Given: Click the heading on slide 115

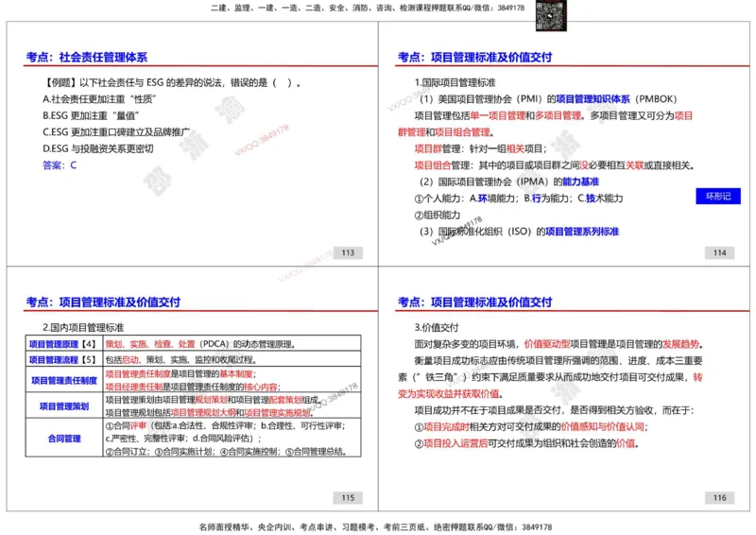Looking at the screenshot, I should tap(103, 302).
